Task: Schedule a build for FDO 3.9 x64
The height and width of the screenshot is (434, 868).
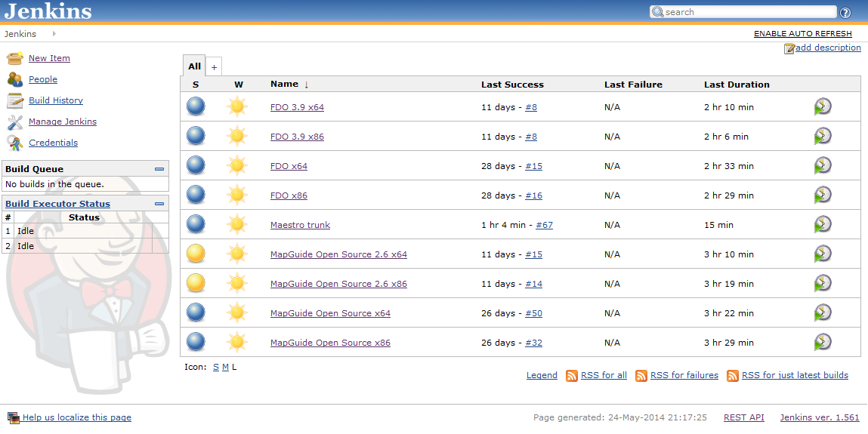Action: tap(823, 106)
